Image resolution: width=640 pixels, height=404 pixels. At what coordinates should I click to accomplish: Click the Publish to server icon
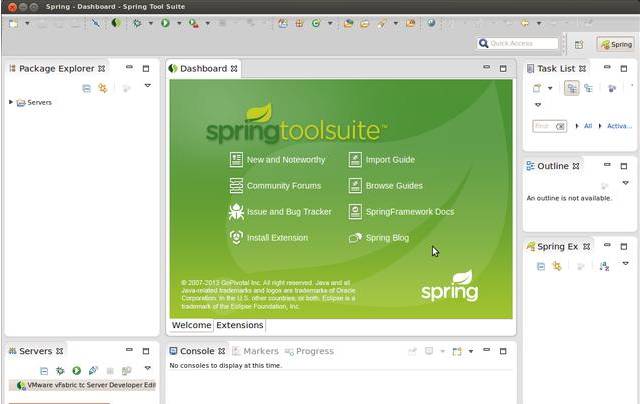pos(93,371)
